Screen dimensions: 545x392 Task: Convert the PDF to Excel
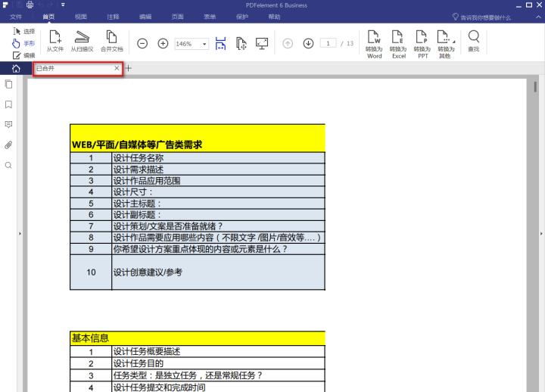click(x=398, y=44)
